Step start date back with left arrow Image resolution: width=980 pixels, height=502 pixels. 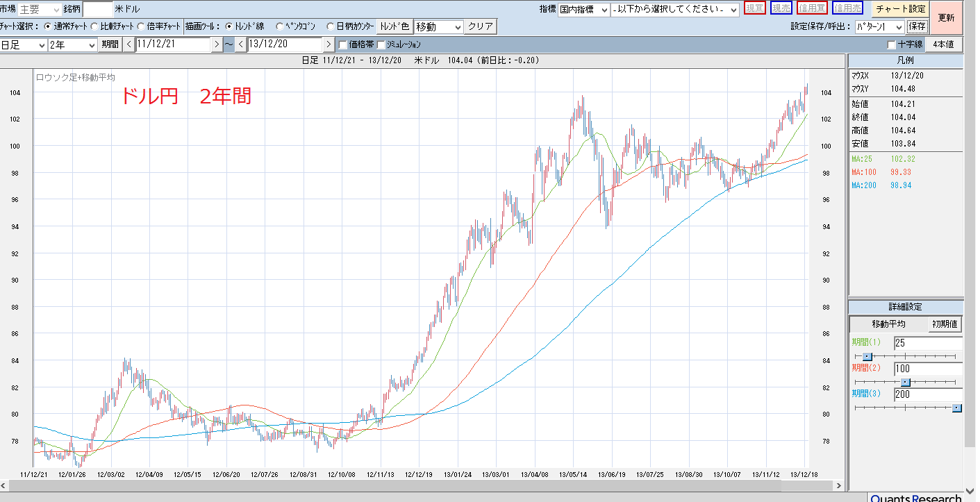point(128,44)
